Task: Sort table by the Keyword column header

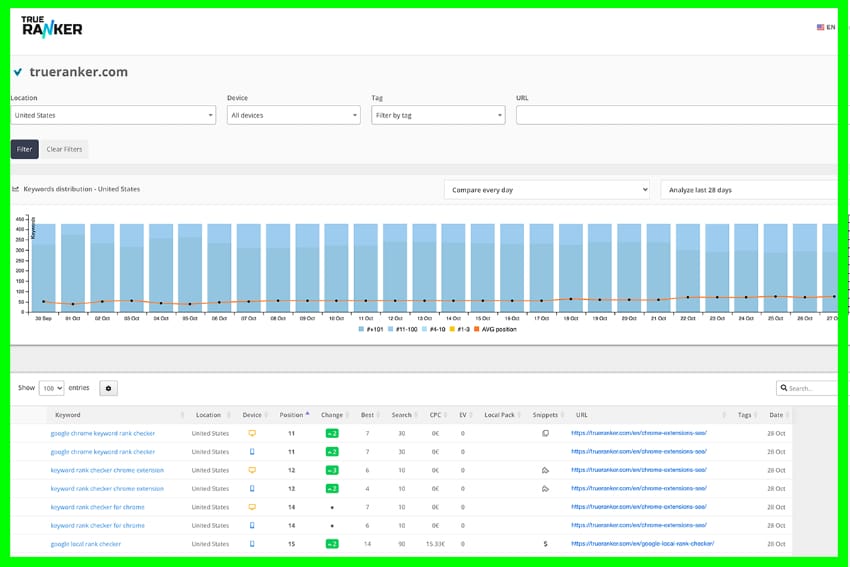Action: 68,415
